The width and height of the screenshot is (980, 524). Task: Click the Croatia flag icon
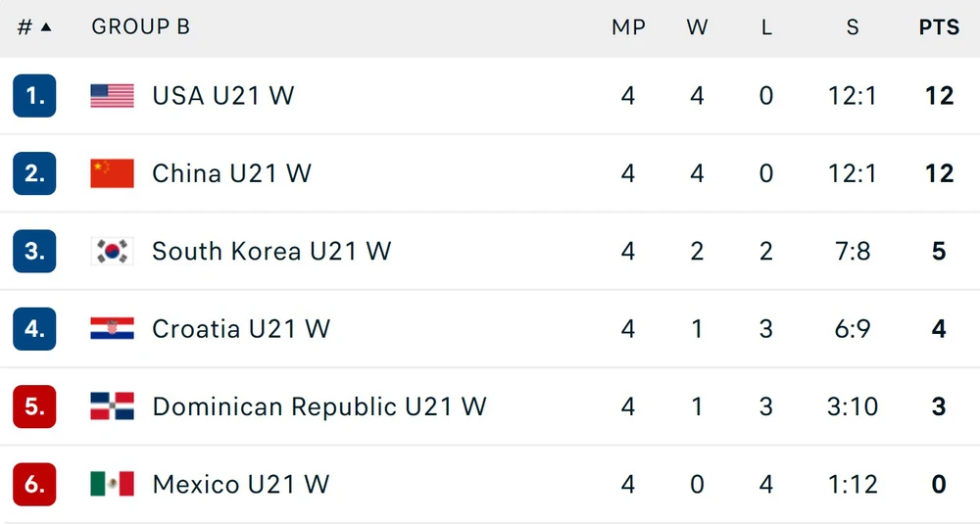point(112,328)
